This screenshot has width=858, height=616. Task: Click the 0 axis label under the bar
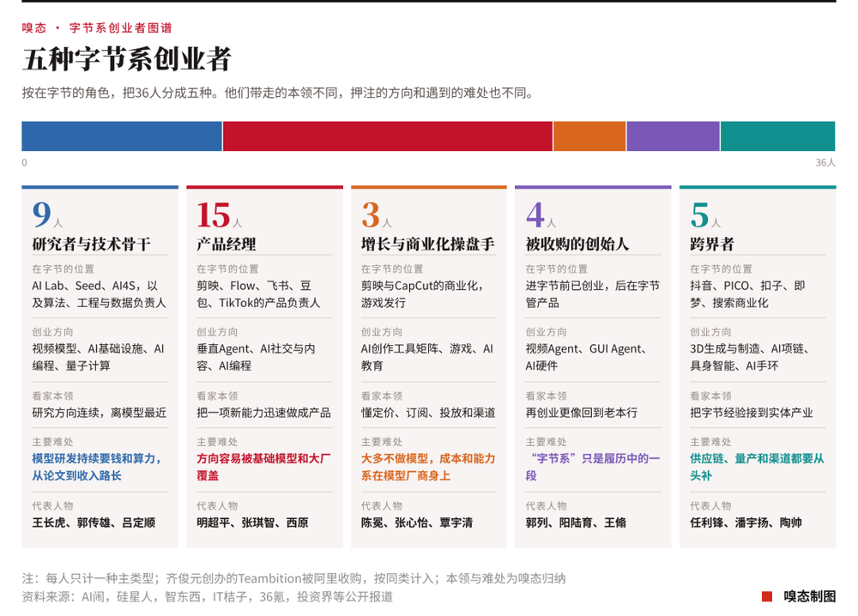click(24, 162)
